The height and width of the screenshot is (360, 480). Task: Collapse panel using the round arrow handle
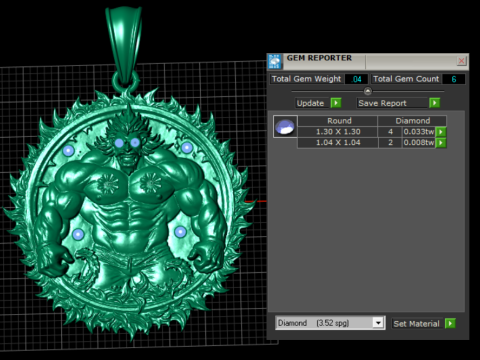click(368, 91)
